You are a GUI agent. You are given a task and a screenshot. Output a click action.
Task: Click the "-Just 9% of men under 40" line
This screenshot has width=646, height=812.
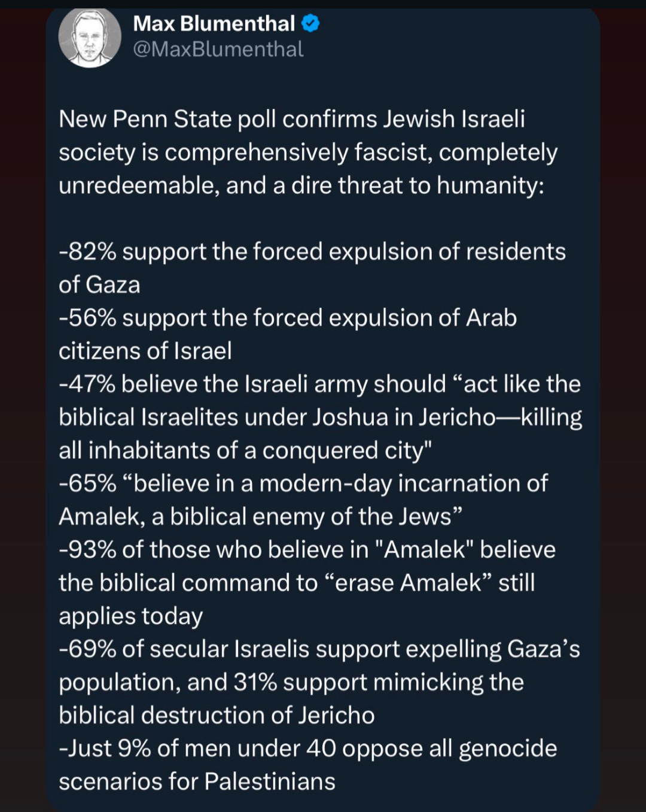[308, 749]
